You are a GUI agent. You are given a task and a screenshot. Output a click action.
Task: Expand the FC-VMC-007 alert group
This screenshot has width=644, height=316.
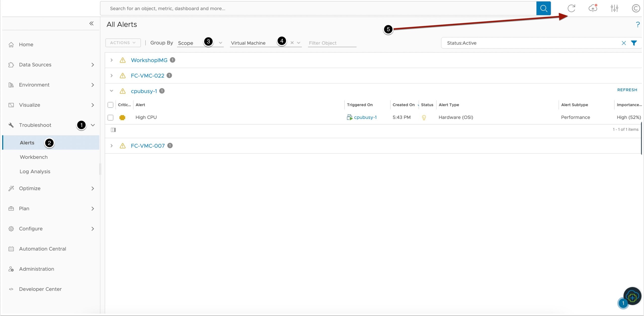point(111,146)
